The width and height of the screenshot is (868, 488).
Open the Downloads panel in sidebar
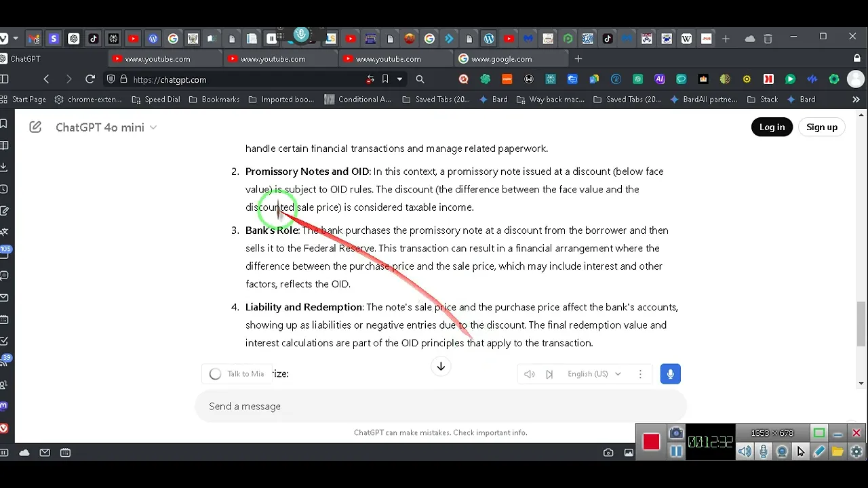(4, 167)
